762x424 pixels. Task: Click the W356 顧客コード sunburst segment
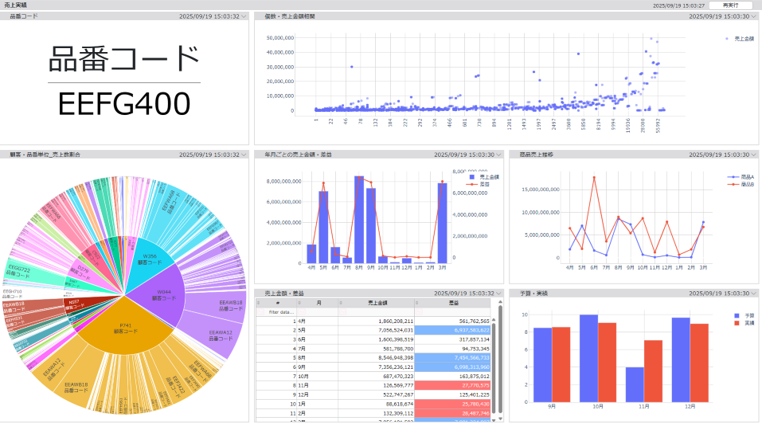tap(150, 258)
